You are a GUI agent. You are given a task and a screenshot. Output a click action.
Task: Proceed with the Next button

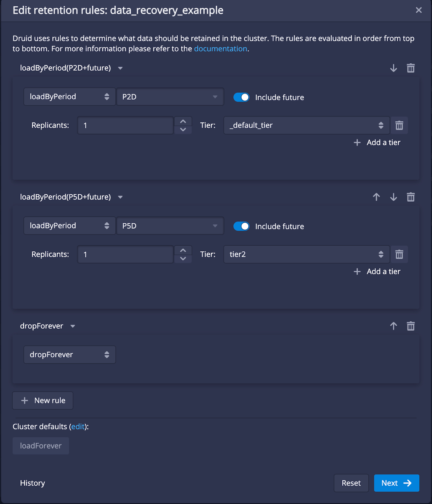tap(396, 483)
